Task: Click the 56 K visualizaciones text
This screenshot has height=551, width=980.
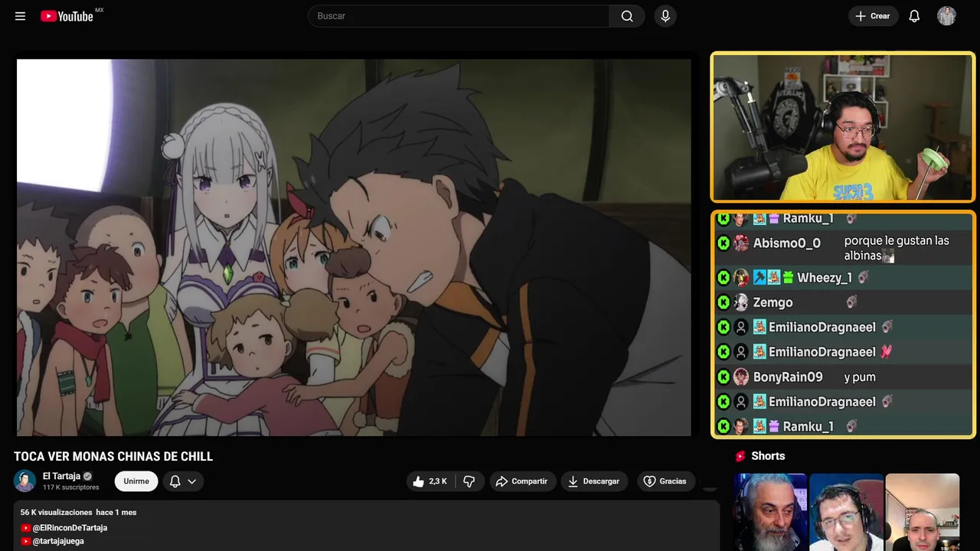Action: click(56, 512)
